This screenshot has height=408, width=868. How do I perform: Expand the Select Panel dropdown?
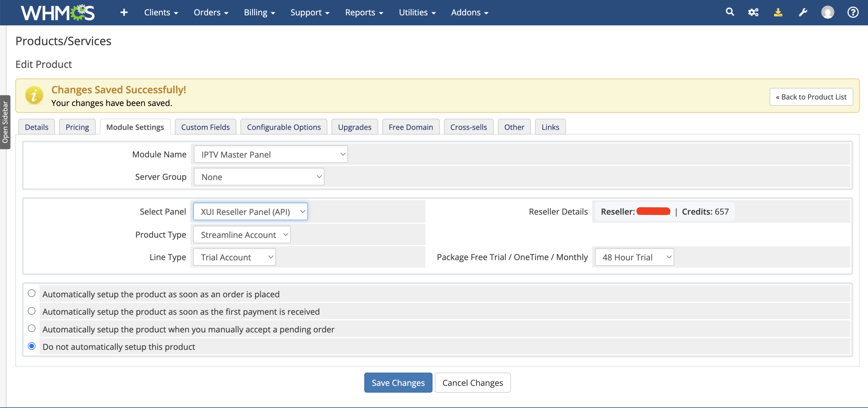click(250, 212)
